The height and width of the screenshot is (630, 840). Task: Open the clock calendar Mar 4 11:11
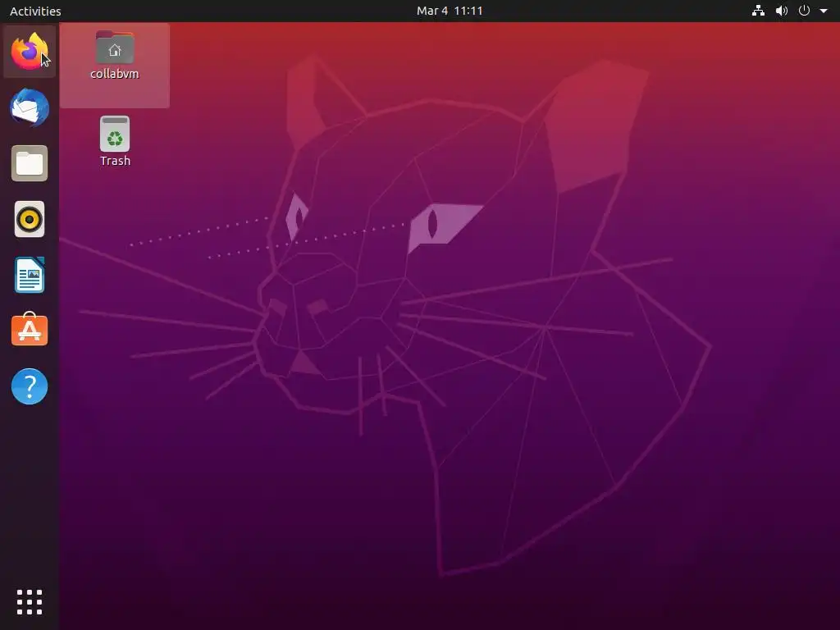pyautogui.click(x=450, y=11)
